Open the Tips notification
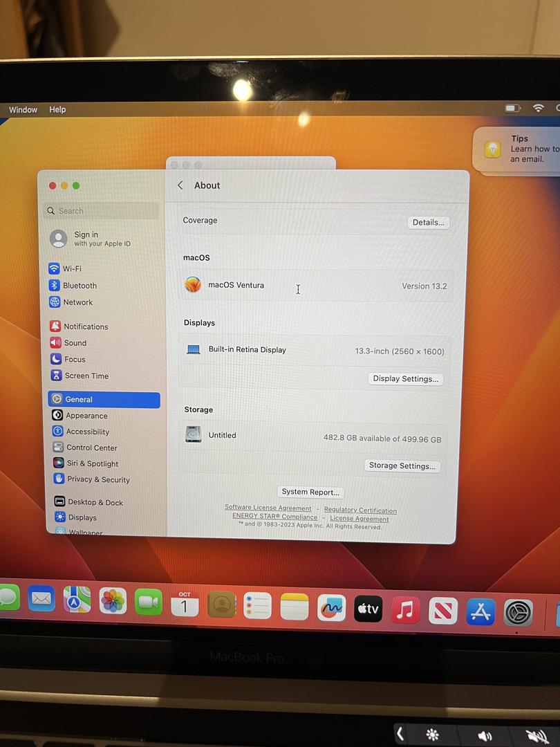This screenshot has height=747, width=560. click(516, 149)
